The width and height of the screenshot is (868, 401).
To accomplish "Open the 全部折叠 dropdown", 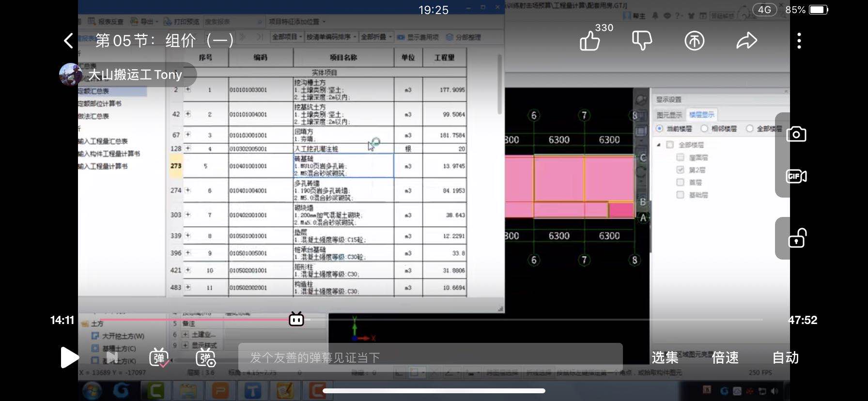I will click(376, 37).
